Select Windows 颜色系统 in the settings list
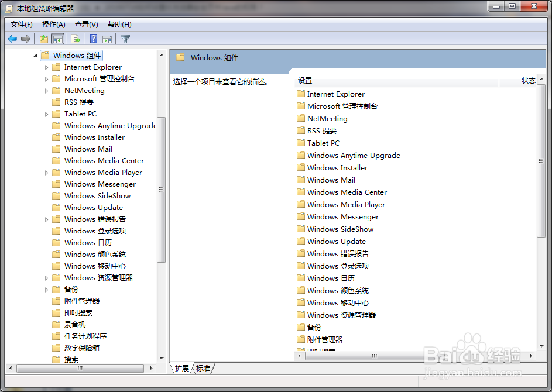552x392 pixels. click(338, 290)
